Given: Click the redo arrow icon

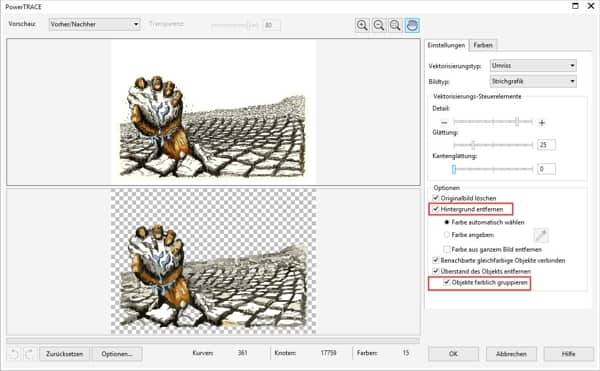Looking at the screenshot, I should tap(29, 354).
